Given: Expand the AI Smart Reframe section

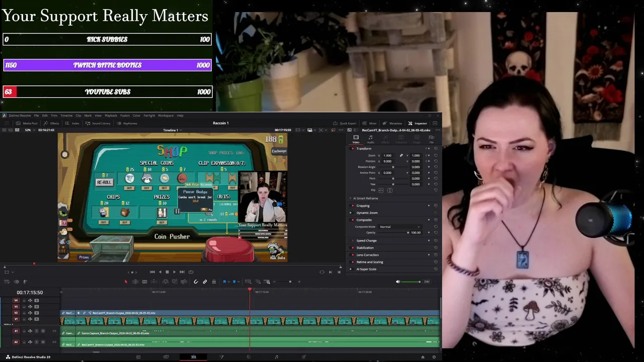Looking at the screenshot, I should point(351,198).
